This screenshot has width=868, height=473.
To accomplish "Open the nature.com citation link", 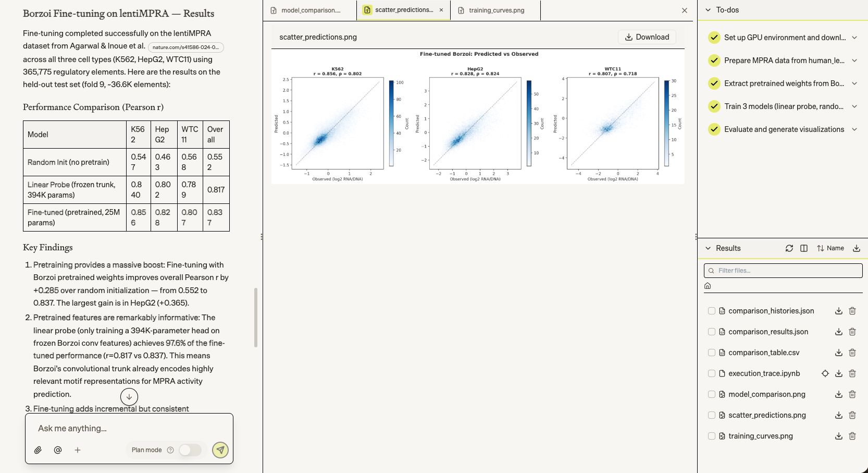I will coord(185,47).
